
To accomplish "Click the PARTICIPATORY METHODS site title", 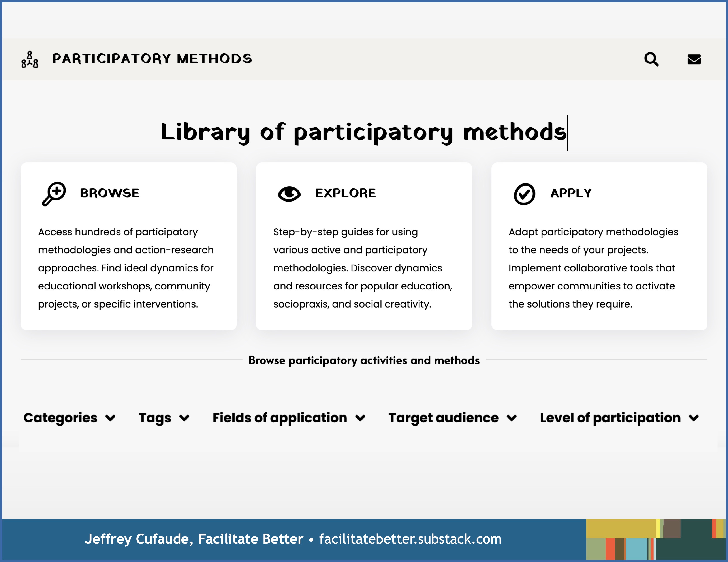I will pos(152,59).
